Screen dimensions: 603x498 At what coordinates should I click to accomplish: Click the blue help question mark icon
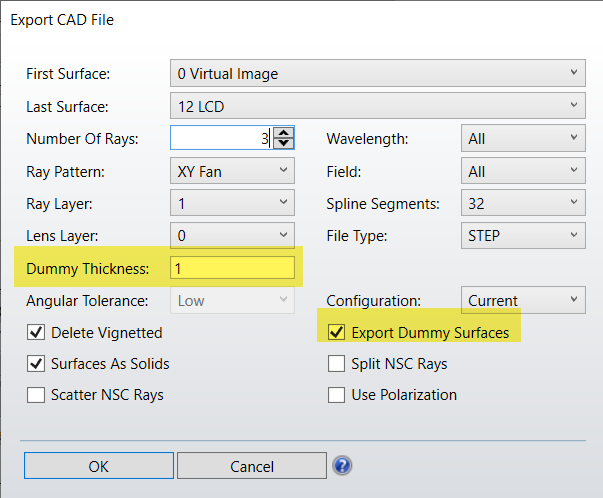(342, 466)
